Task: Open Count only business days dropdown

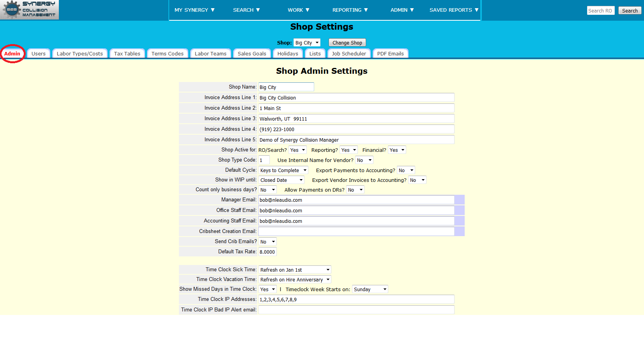Action: click(267, 190)
